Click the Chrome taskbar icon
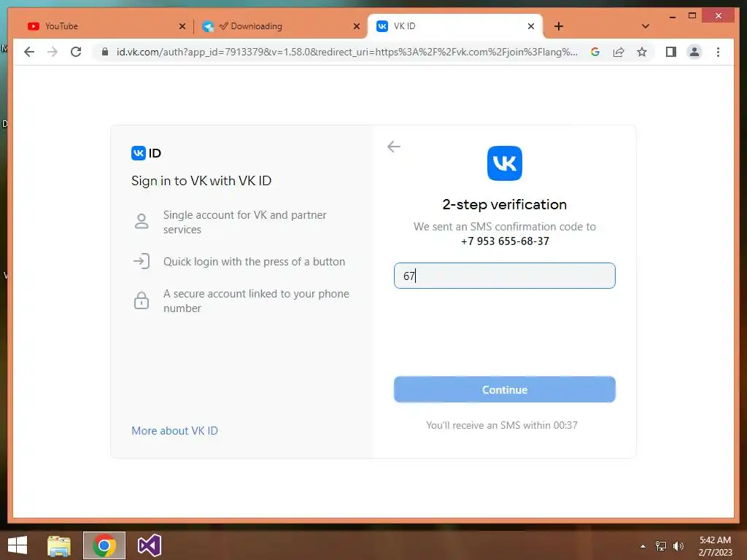This screenshot has width=747, height=560. 104,545
